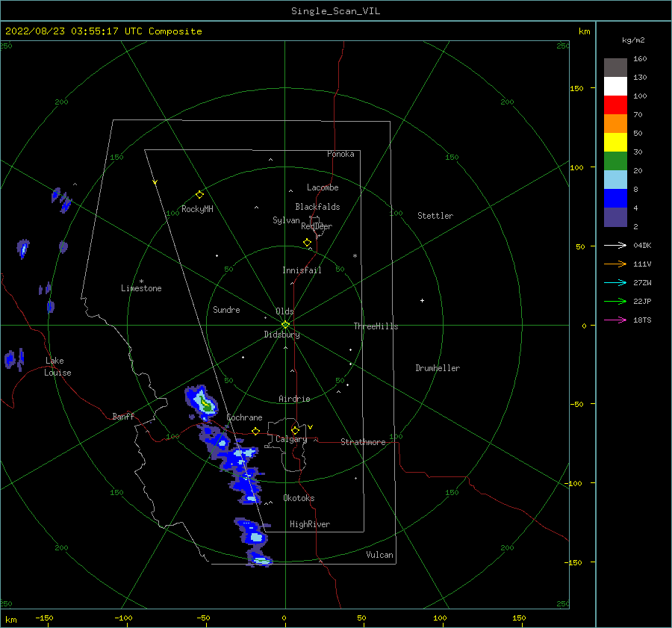This screenshot has height=628, width=672.
Task: Click the 04DK legend label
Action: 642,245
